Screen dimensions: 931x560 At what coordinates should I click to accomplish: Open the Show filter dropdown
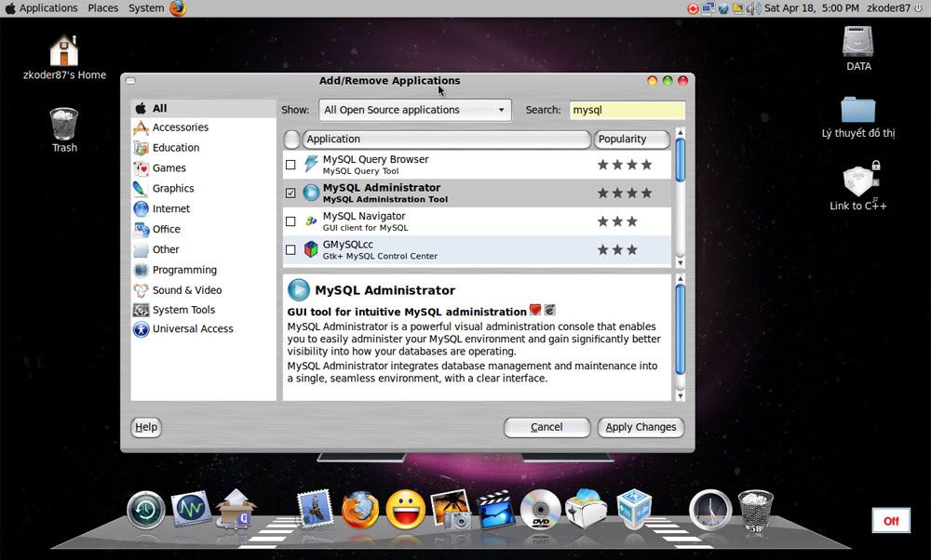(415, 110)
